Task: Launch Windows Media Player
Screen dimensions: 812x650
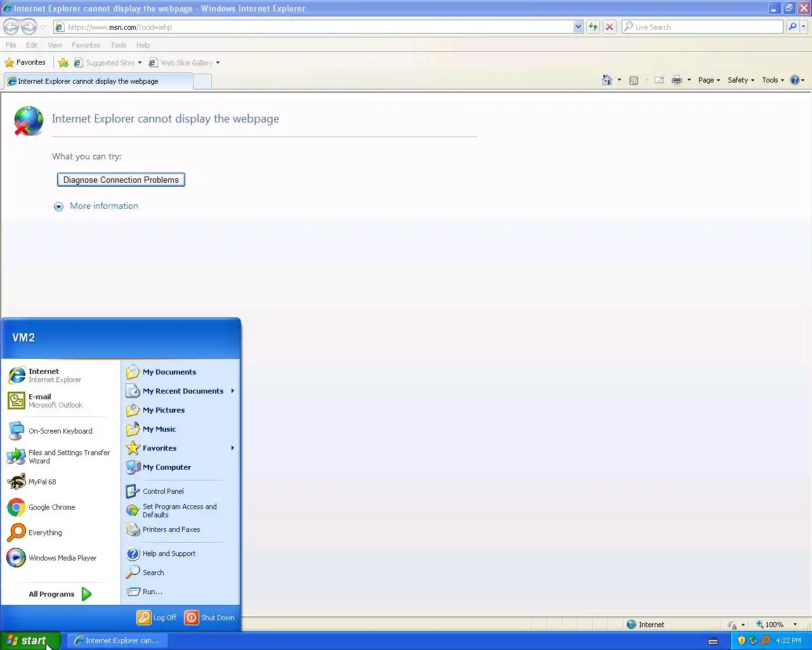Action: tap(61, 558)
